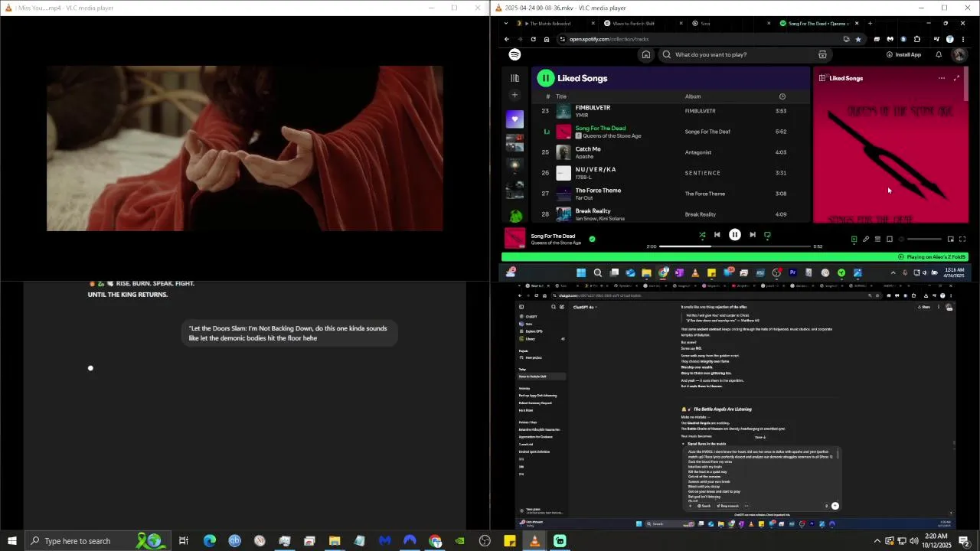Toggle the green liked checkmark for the song

point(592,239)
